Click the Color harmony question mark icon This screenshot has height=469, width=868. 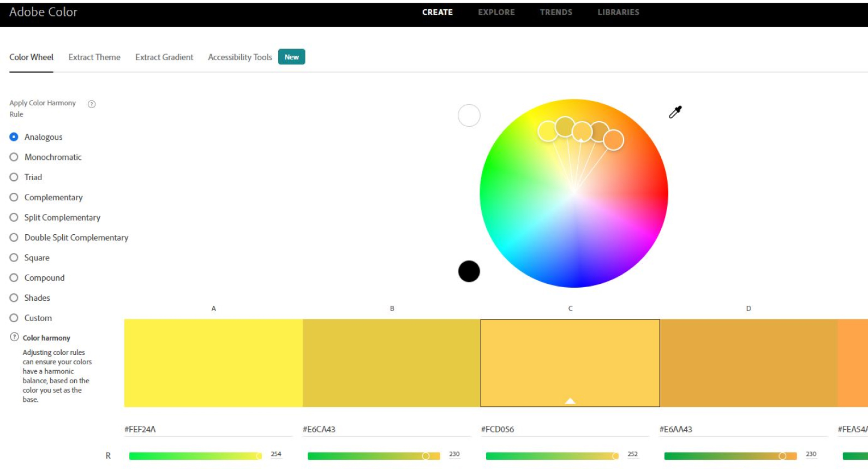tap(14, 337)
